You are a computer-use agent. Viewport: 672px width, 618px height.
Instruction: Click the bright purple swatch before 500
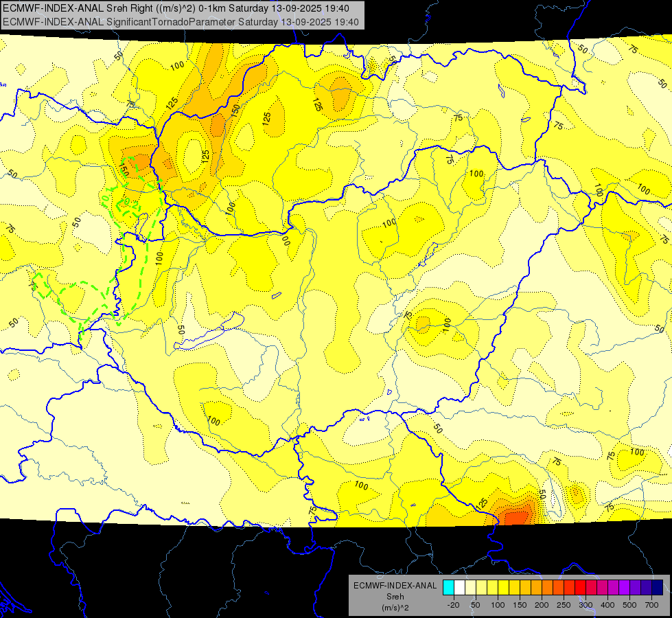click(x=625, y=588)
